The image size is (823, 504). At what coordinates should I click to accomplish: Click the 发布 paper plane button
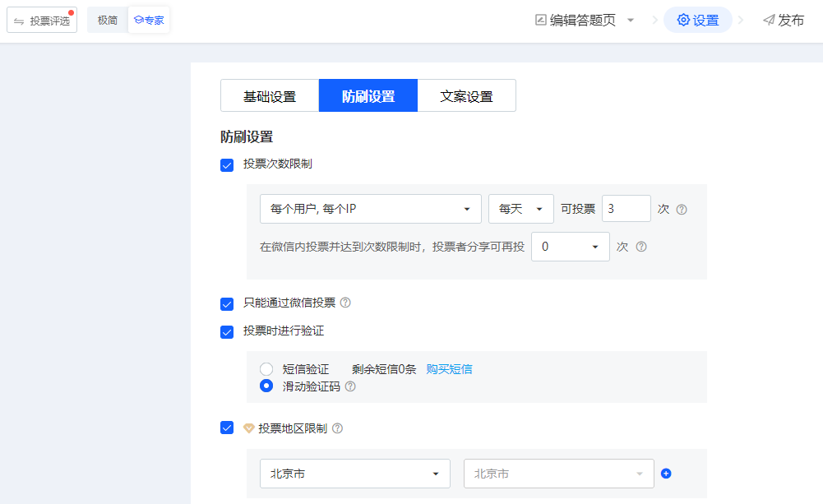pyautogui.click(x=783, y=21)
